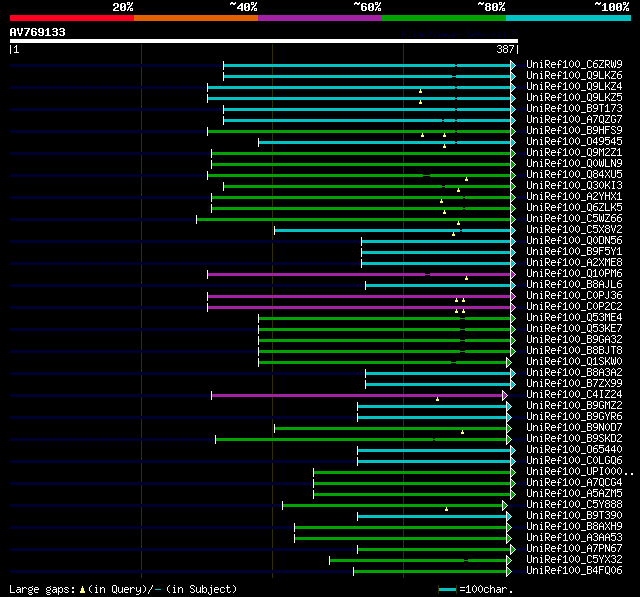Open hit UniRef100_A7PN67
This screenshot has height=597, width=640.
click(x=574, y=549)
